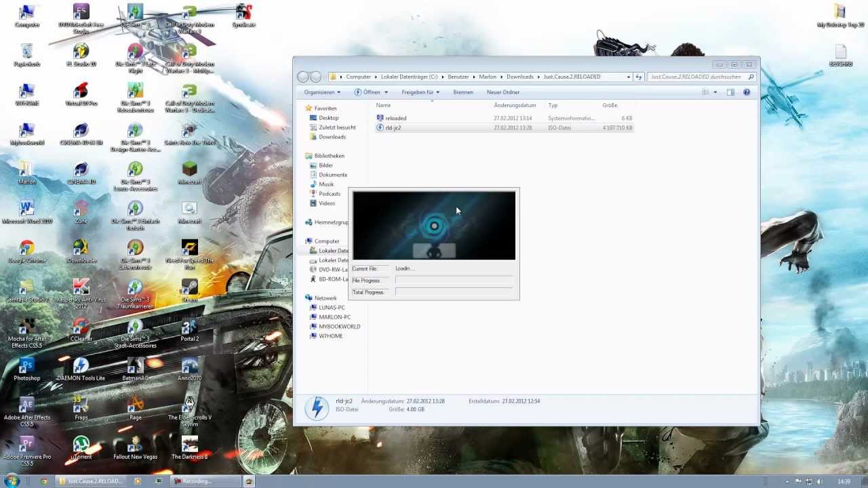Click the Total Progress bar in the loading dialog
868x488 pixels.
coord(454,292)
